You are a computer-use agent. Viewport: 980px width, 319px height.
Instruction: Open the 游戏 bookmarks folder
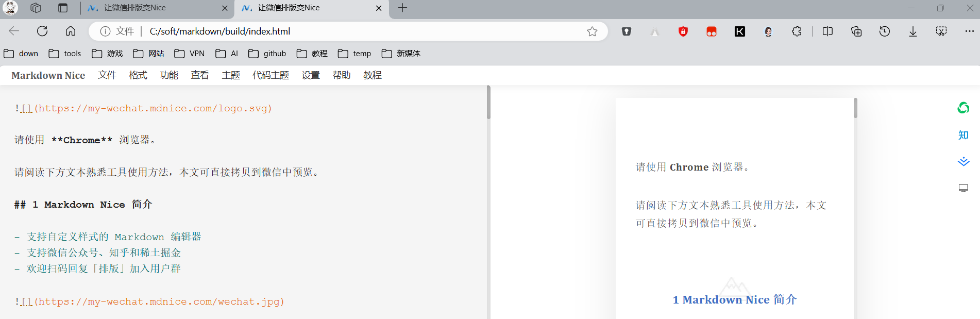click(x=107, y=54)
